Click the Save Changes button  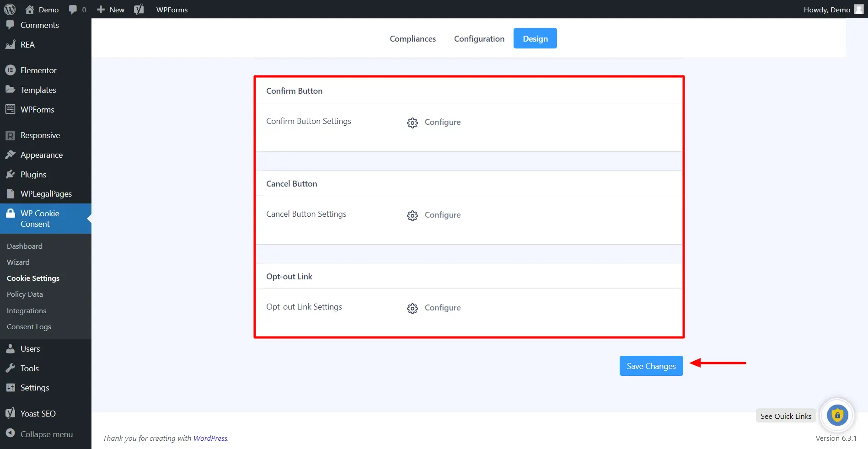pyautogui.click(x=651, y=366)
